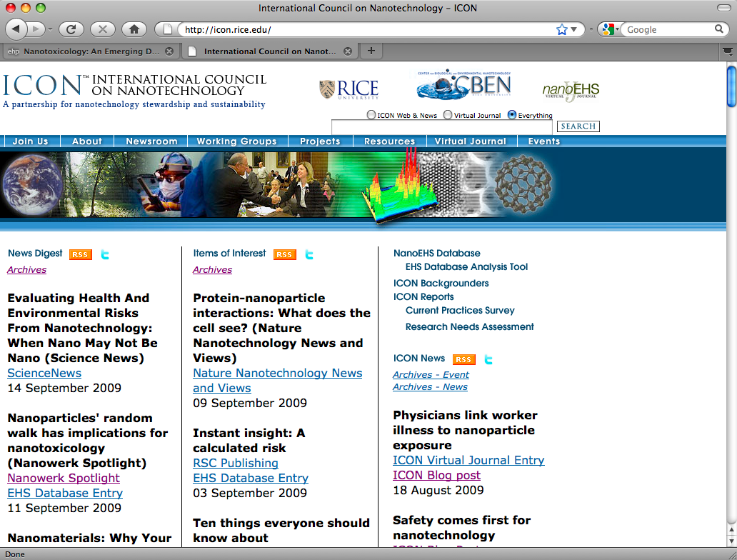This screenshot has height=560, width=737.
Task: Open Research Needs Assessment link
Action: 470,326
